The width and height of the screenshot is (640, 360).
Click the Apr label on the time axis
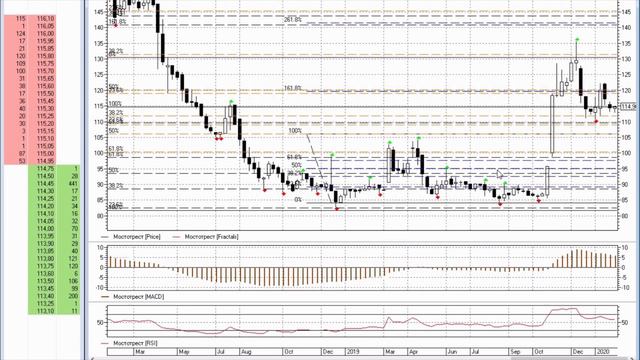click(x=413, y=352)
